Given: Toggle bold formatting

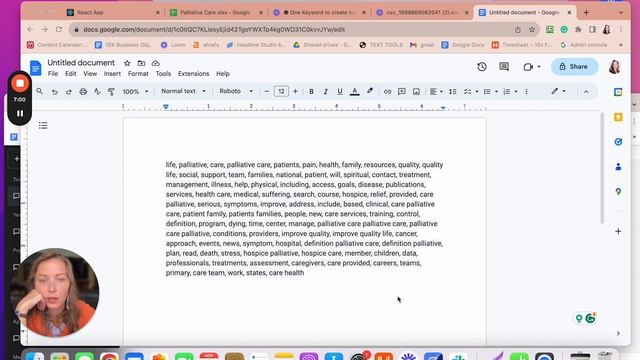Looking at the screenshot, I should (x=311, y=92).
